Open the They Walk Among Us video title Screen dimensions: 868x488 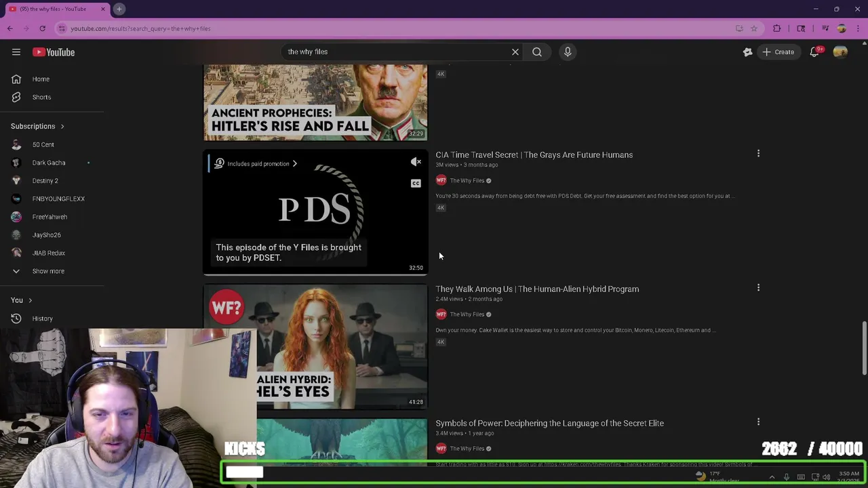tap(537, 289)
